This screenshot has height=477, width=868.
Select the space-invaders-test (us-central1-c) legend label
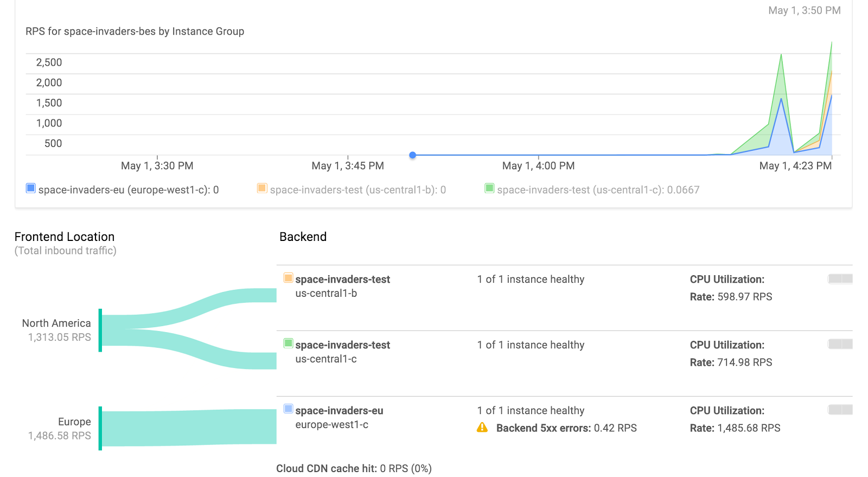tap(598, 190)
